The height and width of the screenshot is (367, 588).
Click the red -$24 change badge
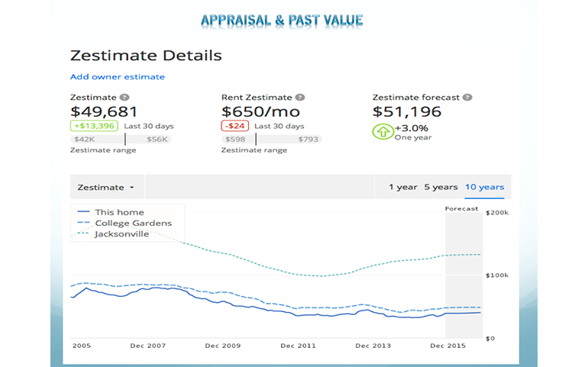(235, 126)
